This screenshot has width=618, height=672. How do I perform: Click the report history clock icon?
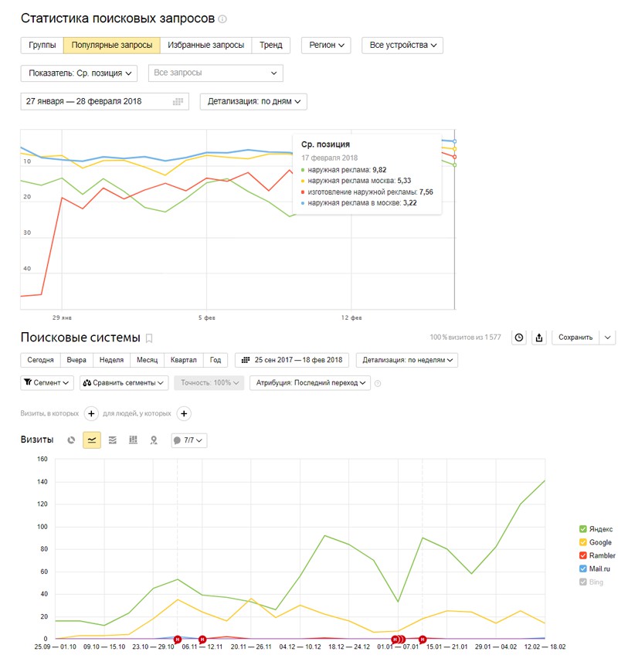tap(519, 338)
